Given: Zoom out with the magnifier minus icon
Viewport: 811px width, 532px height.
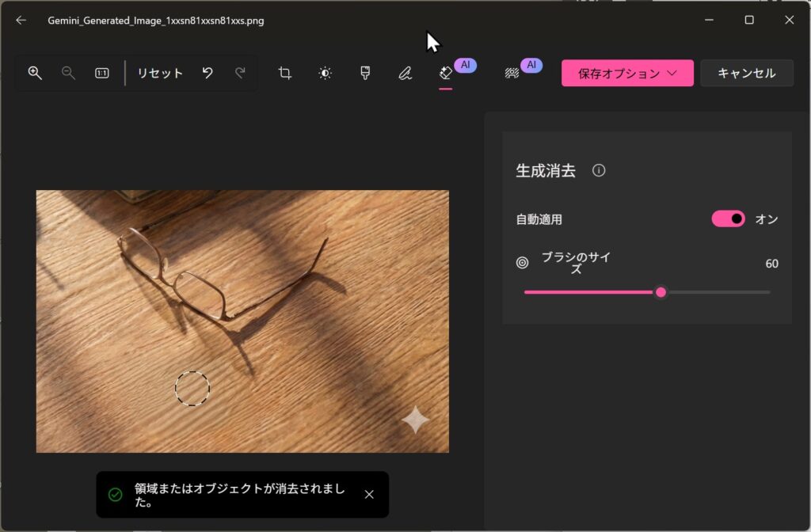Looking at the screenshot, I should click(x=69, y=73).
